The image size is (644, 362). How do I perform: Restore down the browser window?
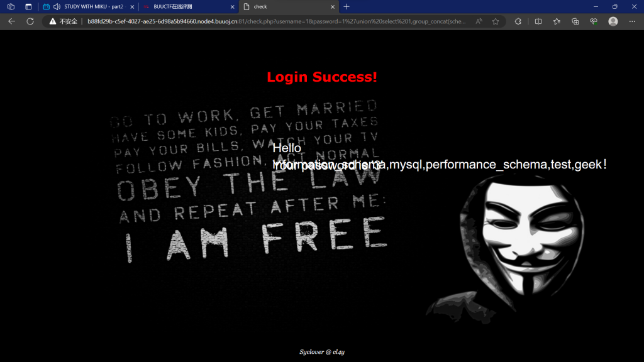(615, 6)
